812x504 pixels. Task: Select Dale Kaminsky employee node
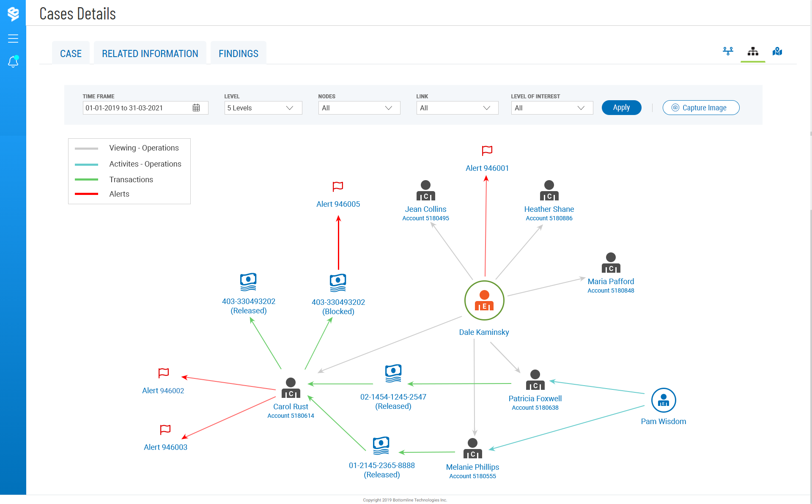(x=484, y=301)
